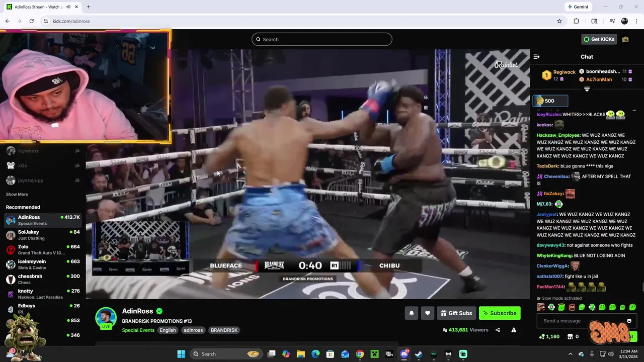Image resolution: width=644 pixels, height=362 pixels.
Task: Open Edboys recommended channel
Action: click(43, 308)
